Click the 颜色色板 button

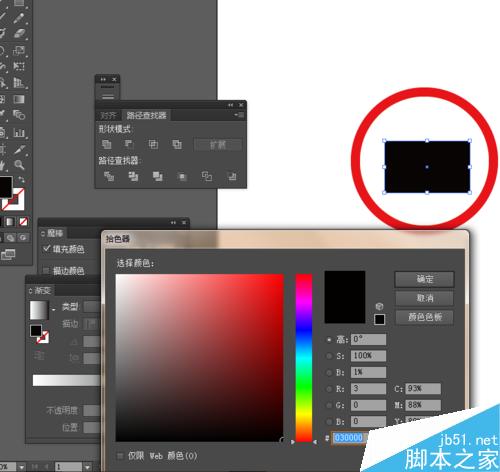pyautogui.click(x=424, y=317)
